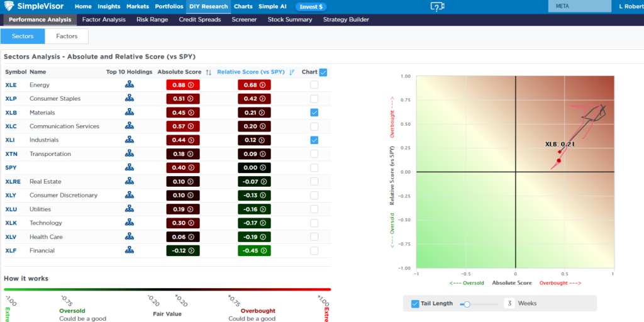Screen dimensions: 644x322
Task: Open the Risk Range tab
Action: (152, 19)
